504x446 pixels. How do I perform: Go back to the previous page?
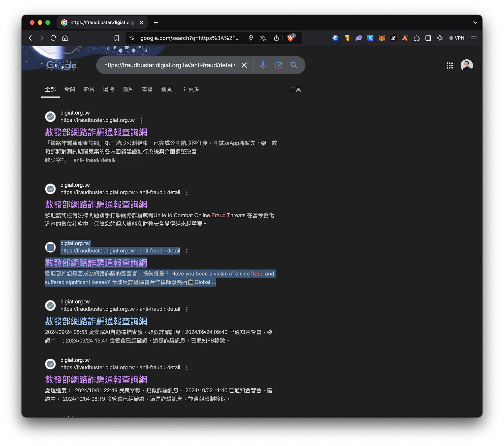pos(30,38)
